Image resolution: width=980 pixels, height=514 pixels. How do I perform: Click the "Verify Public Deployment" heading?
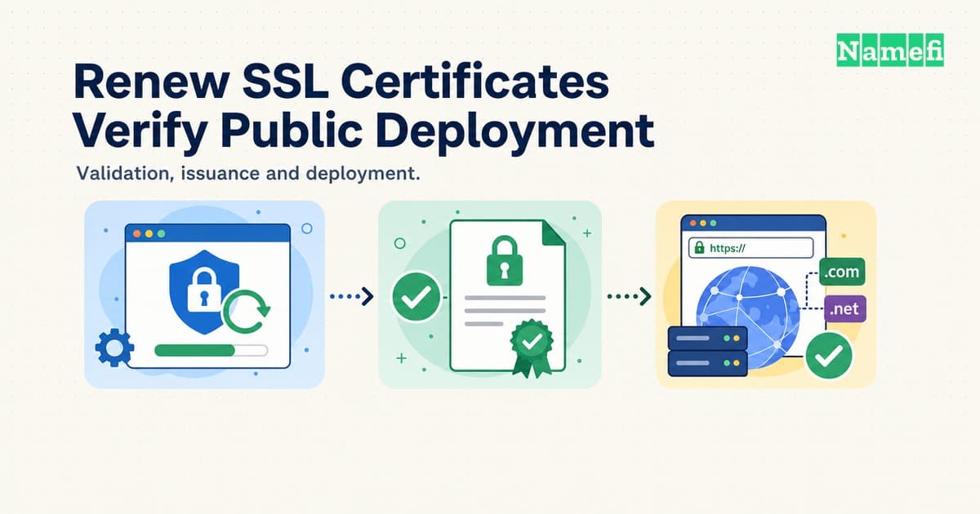point(363,131)
